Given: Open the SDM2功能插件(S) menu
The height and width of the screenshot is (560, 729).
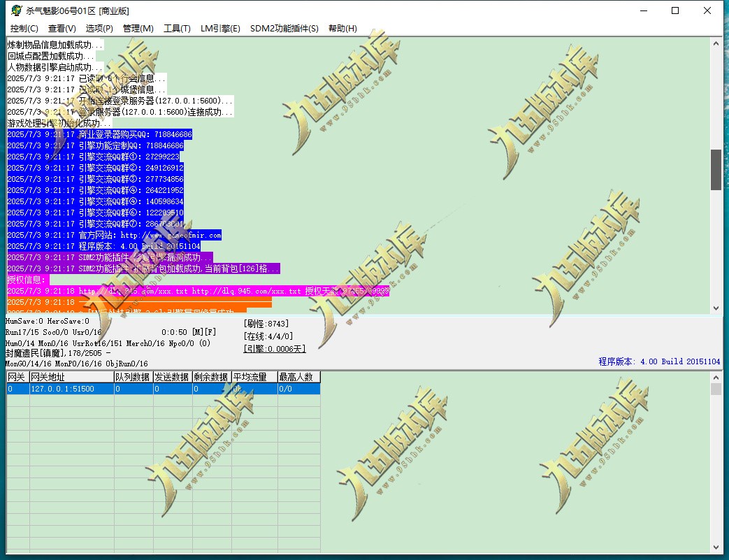Looking at the screenshot, I should point(284,29).
